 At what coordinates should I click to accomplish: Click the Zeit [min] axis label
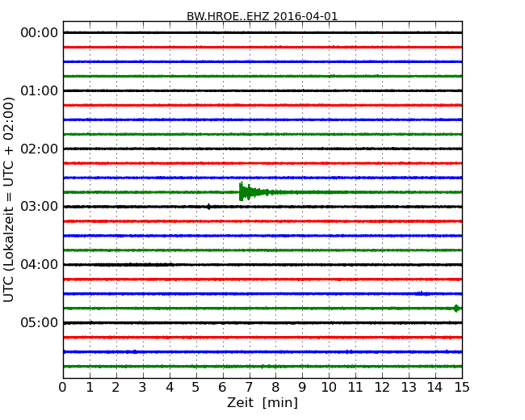pos(262,402)
